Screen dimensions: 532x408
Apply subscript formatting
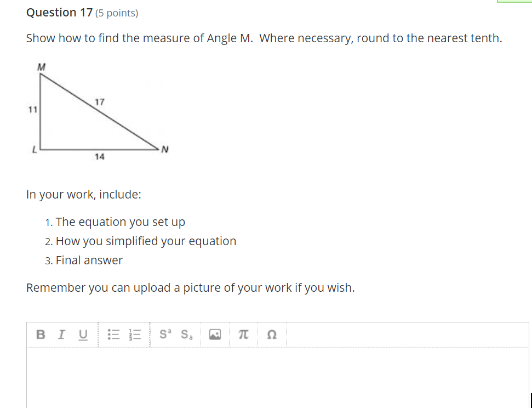coord(186,335)
